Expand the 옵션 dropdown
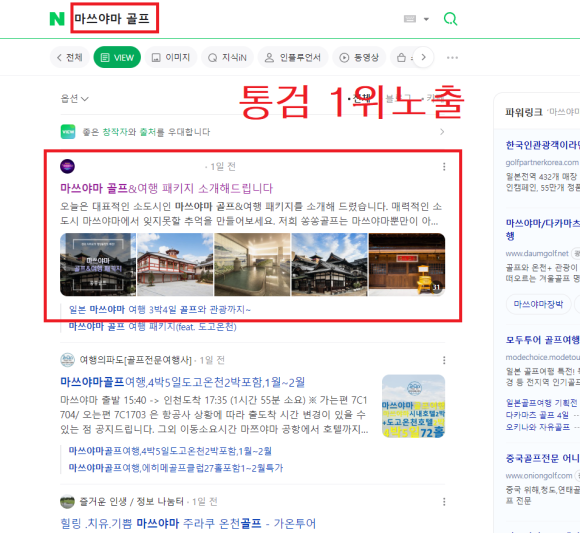This screenshot has height=533, width=580. pyautogui.click(x=74, y=98)
